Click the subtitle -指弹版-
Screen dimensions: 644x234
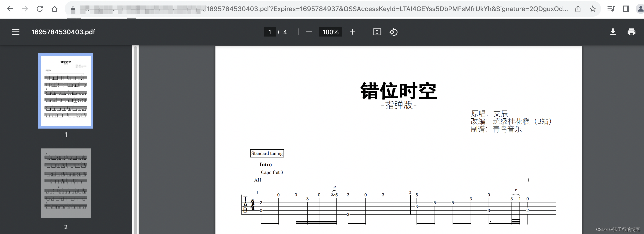click(x=399, y=105)
